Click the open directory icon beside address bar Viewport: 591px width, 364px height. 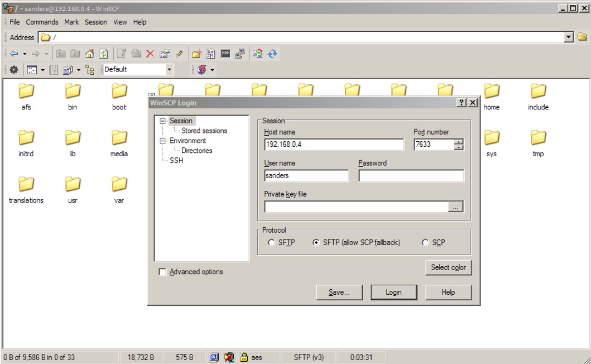(582, 37)
